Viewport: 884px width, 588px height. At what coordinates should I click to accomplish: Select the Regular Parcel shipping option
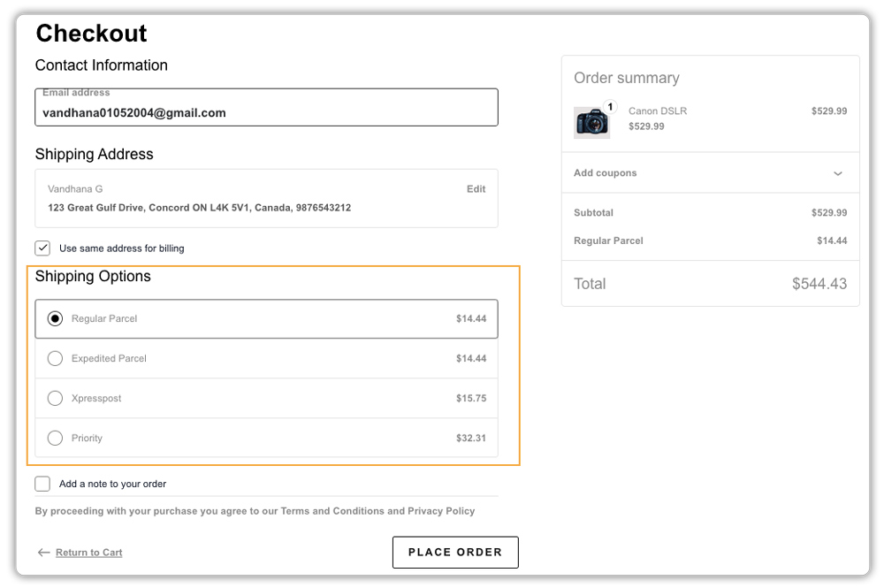pyautogui.click(x=55, y=318)
